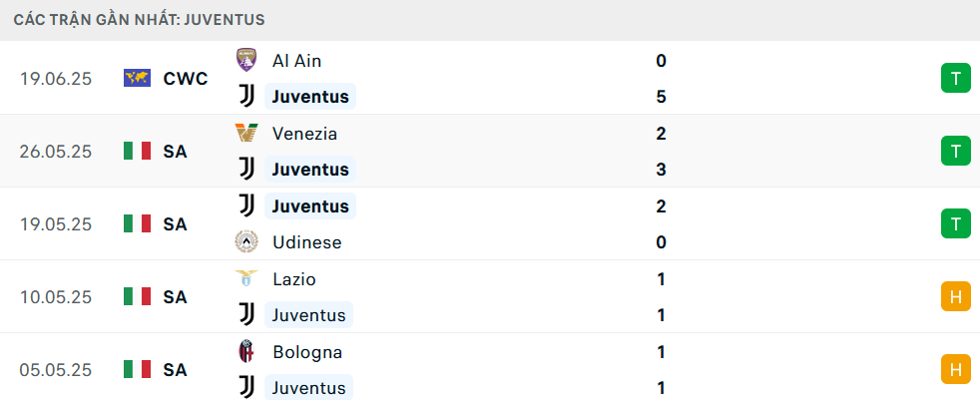Image resolution: width=980 pixels, height=401 pixels.
Task: Select highlighted Juventus name in Udinese match
Action: click(310, 205)
